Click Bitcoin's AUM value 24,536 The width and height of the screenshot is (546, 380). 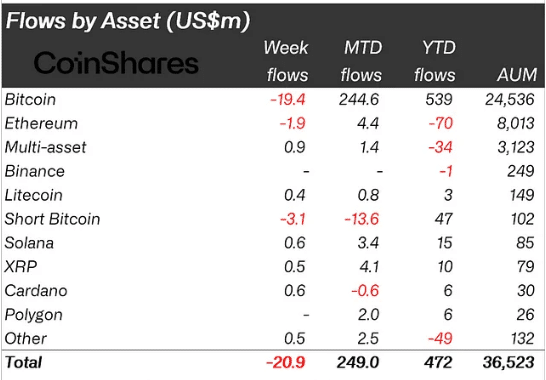pyautogui.click(x=509, y=100)
